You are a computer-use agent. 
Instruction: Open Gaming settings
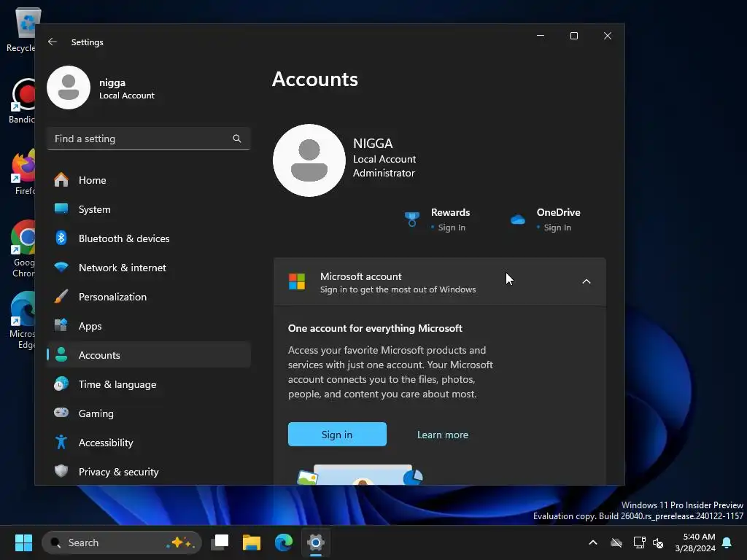pyautogui.click(x=149, y=413)
